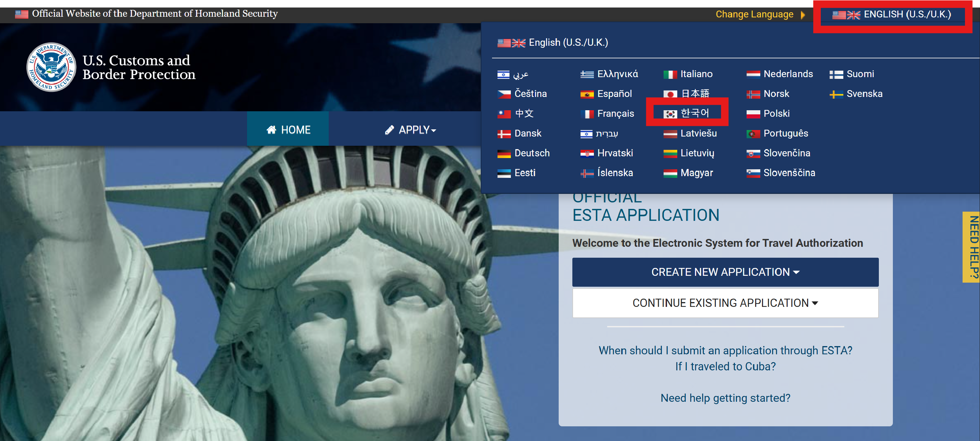Go to the HOME tab
The image size is (980, 441).
[x=288, y=130]
